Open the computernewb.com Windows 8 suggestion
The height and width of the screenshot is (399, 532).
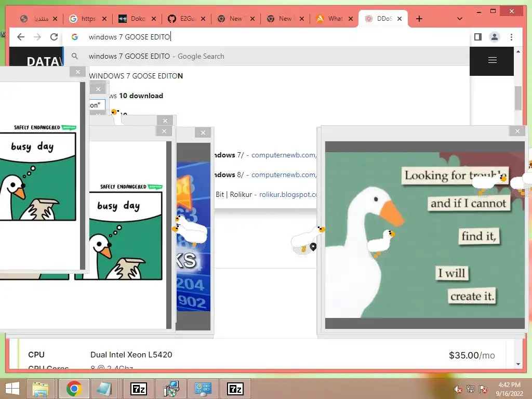pos(264,175)
